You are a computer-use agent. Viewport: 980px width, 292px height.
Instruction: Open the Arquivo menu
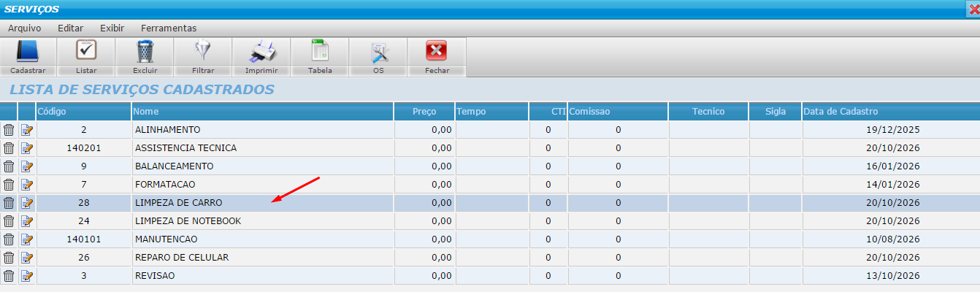[25, 28]
